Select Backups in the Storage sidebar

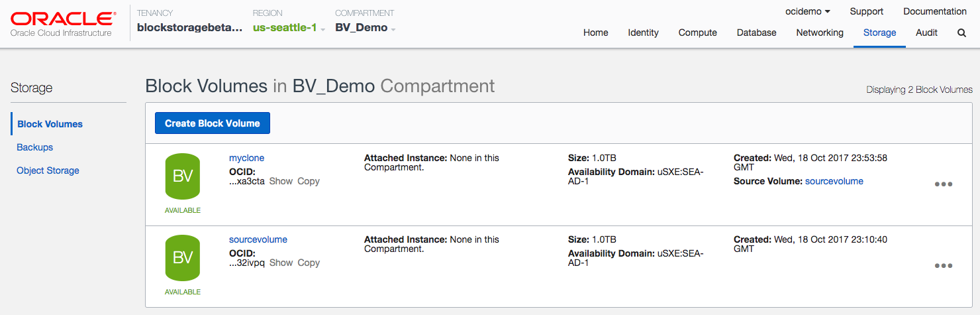pos(34,147)
